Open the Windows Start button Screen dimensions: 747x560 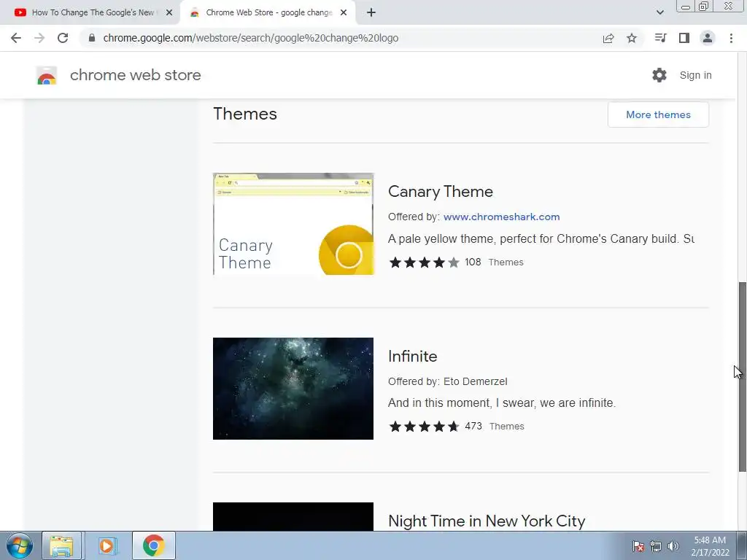pyautogui.click(x=20, y=545)
